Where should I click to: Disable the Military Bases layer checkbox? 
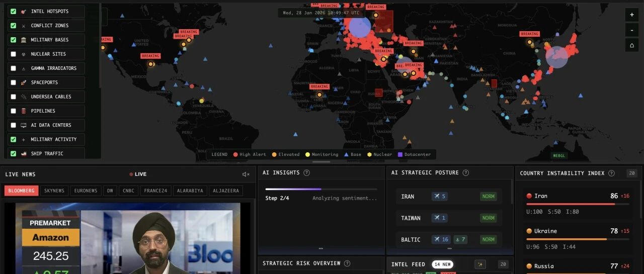click(x=14, y=40)
